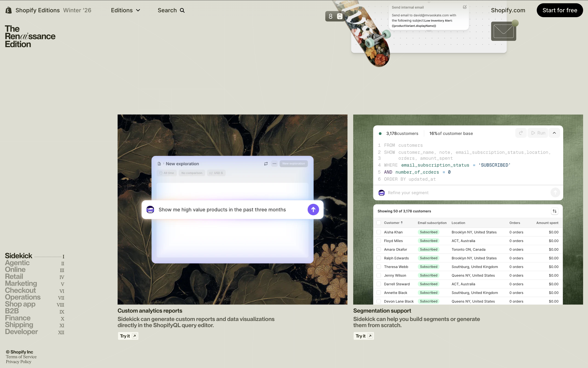Click the edit icon in Send internal email card
Viewport: 588px width, 368px height.
tap(464, 7)
